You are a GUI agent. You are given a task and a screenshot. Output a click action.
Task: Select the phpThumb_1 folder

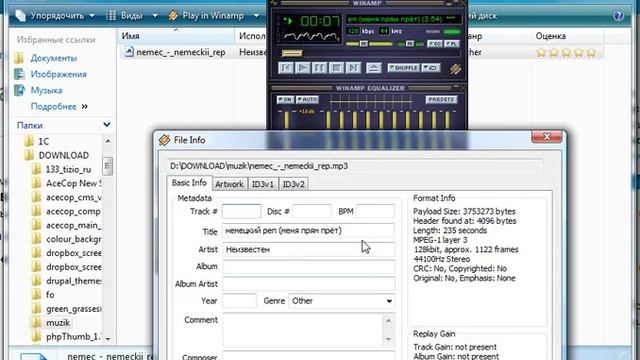point(73,337)
